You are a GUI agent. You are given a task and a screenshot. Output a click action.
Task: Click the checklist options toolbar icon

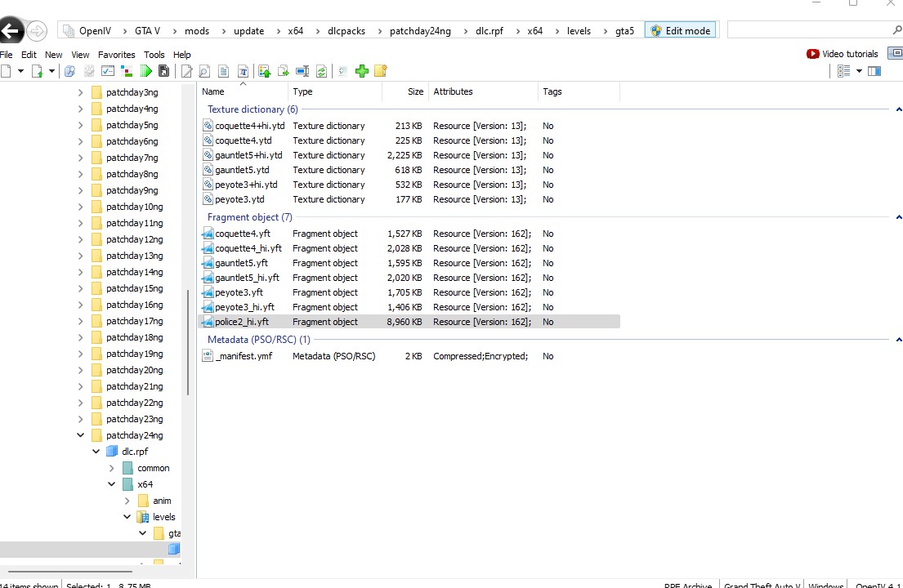point(108,71)
